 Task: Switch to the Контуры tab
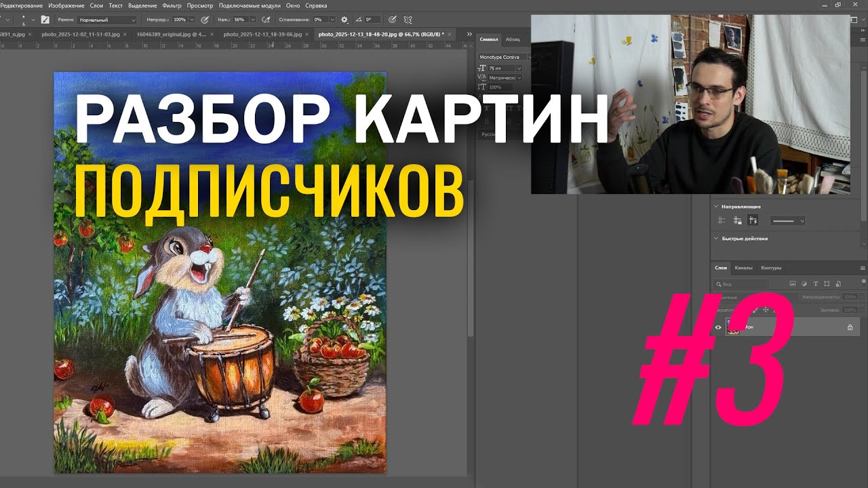pos(771,268)
